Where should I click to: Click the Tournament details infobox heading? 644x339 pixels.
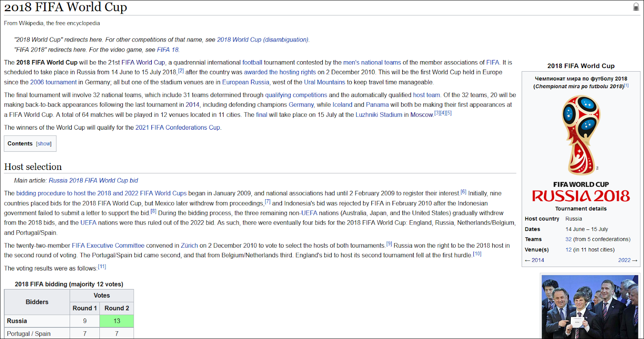coord(581,209)
